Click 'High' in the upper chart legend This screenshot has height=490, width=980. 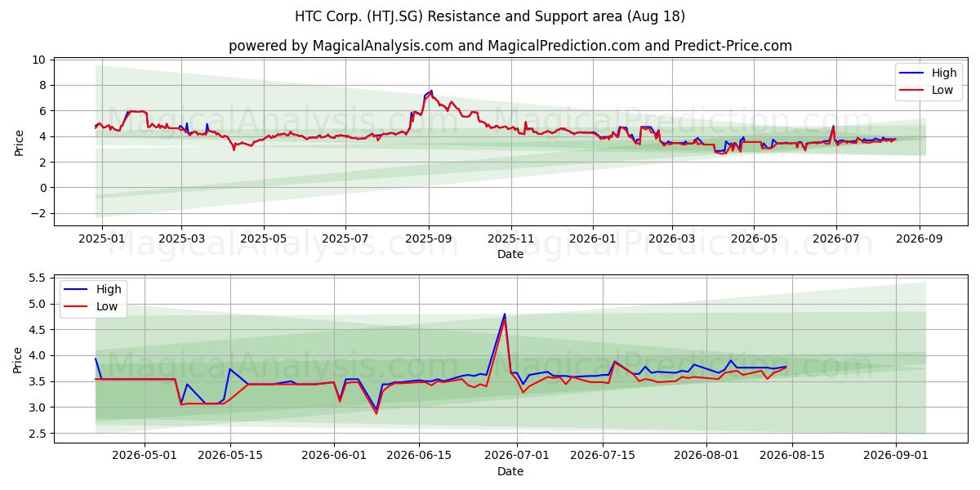click(x=944, y=73)
